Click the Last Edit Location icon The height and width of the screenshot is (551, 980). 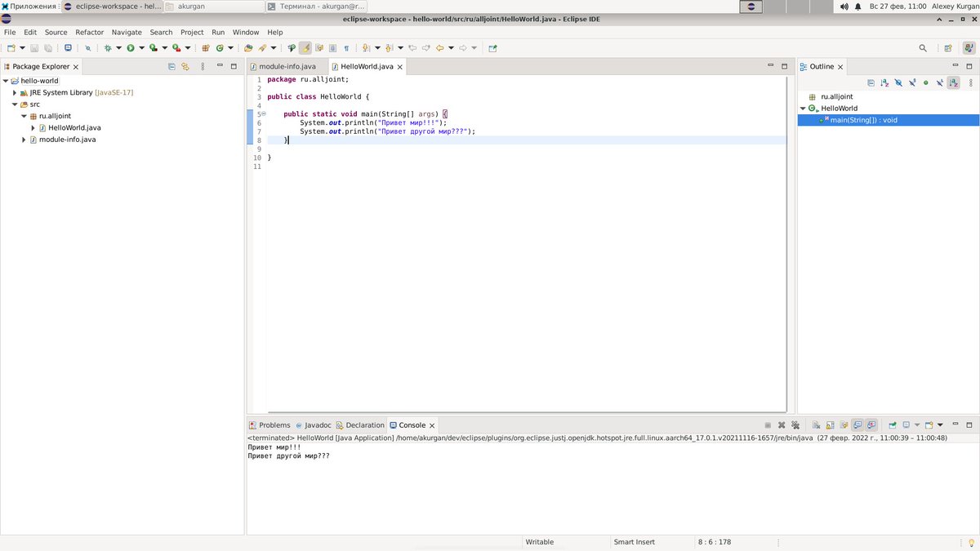point(412,48)
